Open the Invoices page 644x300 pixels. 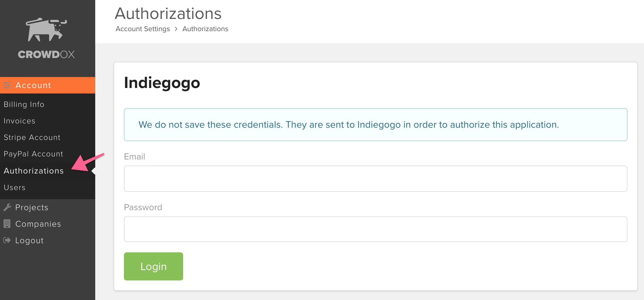[x=20, y=121]
